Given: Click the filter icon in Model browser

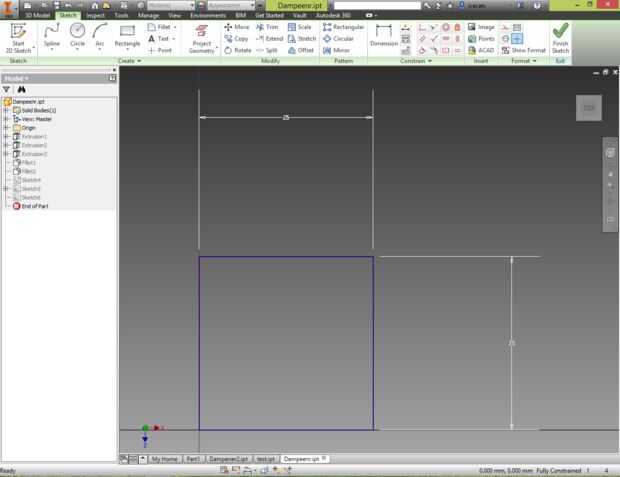Looking at the screenshot, I should [6, 89].
